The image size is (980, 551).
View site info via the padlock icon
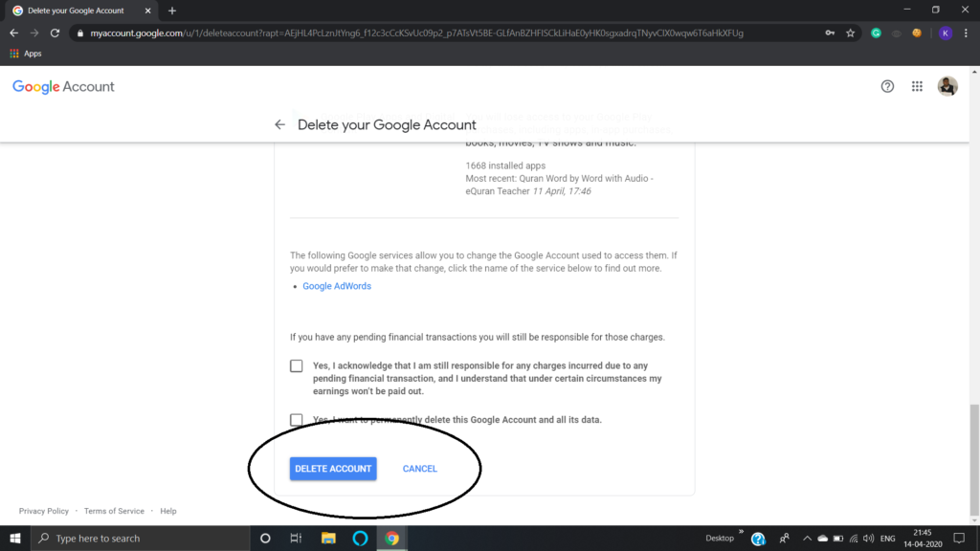coord(80,33)
